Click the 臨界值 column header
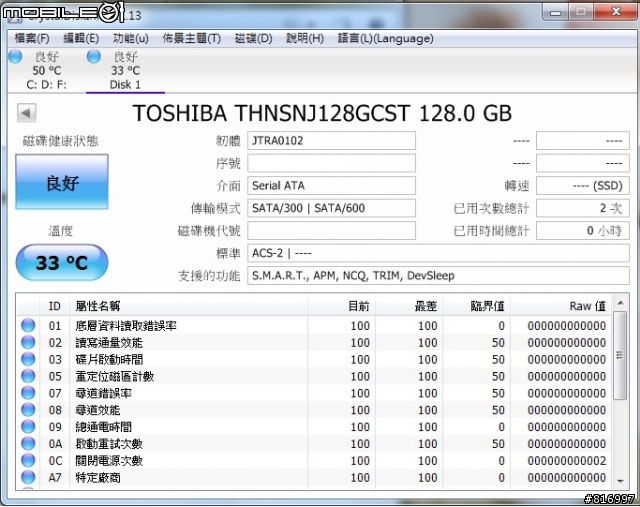 (x=477, y=306)
